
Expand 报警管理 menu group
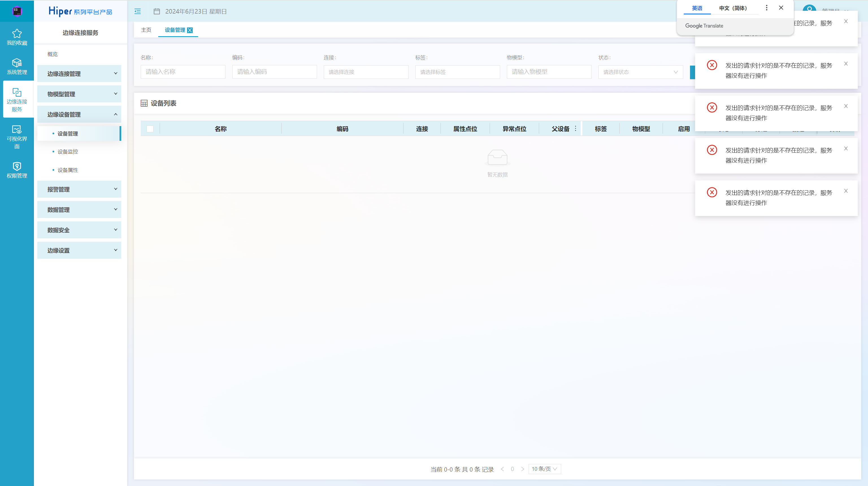point(79,189)
